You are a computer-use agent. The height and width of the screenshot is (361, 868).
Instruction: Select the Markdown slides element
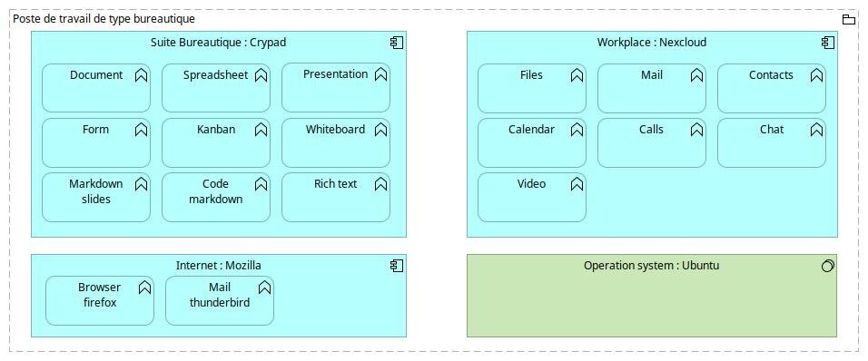click(x=96, y=198)
